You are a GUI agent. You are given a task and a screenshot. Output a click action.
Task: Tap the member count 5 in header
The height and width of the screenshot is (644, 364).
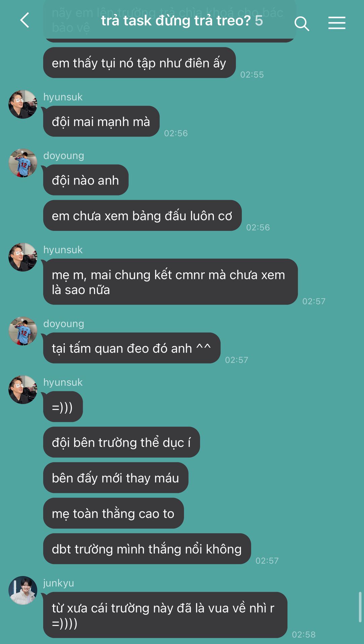click(259, 21)
